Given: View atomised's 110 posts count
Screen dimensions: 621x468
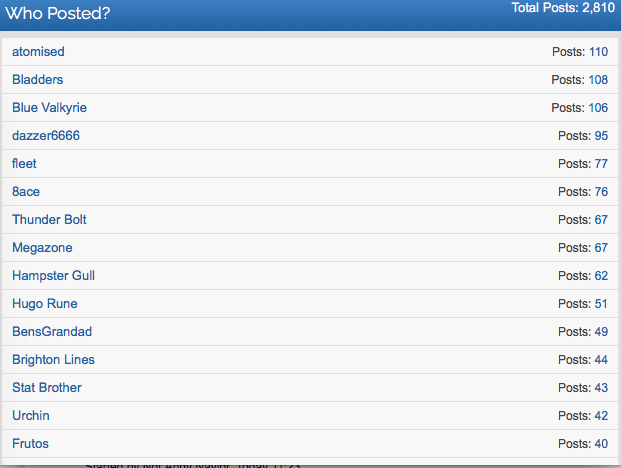Looking at the screenshot, I should (x=598, y=51).
